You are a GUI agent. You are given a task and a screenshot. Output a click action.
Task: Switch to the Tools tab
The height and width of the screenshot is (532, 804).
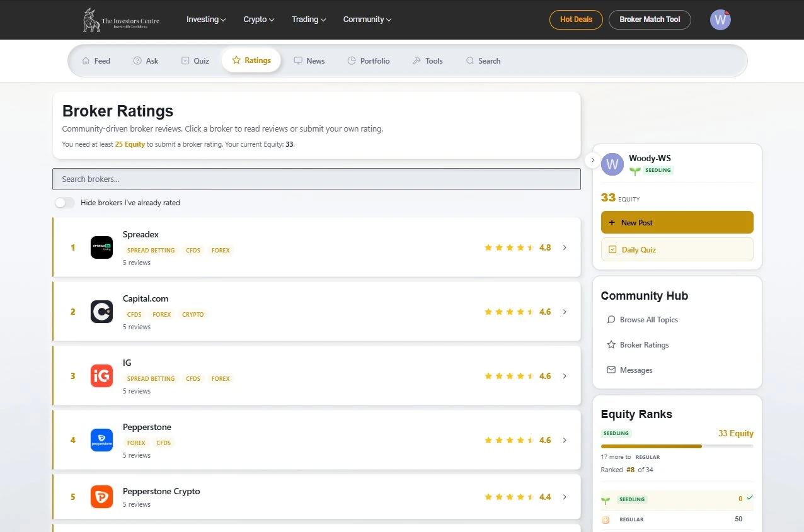tap(428, 61)
